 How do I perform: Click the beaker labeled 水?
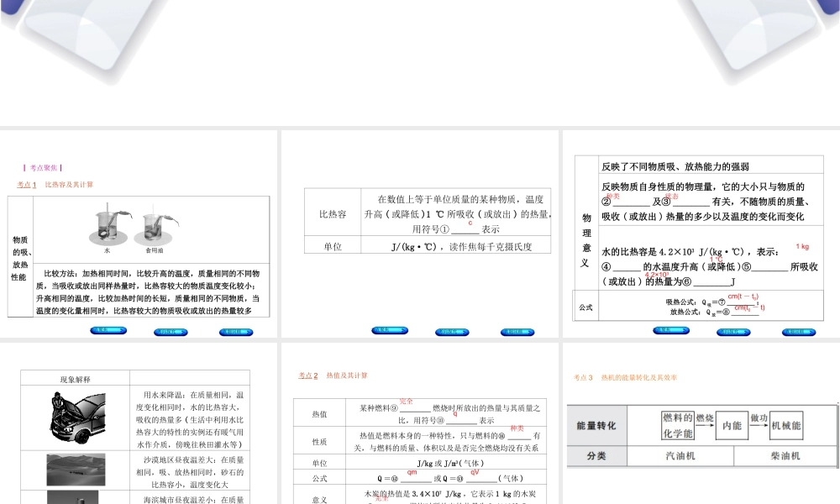[111, 226]
